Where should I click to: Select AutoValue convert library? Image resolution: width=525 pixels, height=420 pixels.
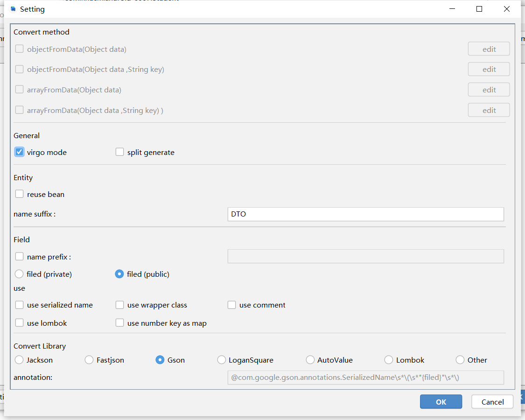(310, 360)
